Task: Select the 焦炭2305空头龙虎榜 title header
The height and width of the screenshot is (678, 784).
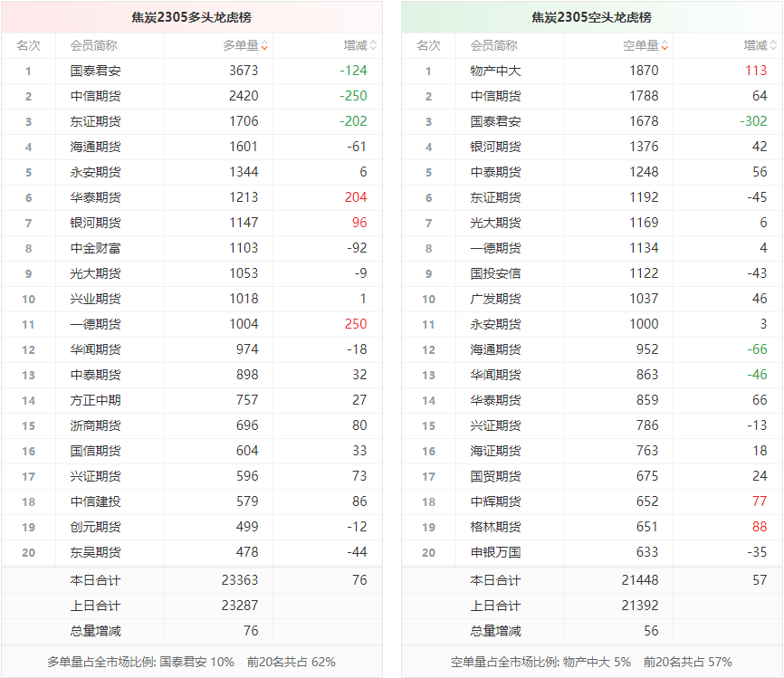Action: click(x=591, y=17)
